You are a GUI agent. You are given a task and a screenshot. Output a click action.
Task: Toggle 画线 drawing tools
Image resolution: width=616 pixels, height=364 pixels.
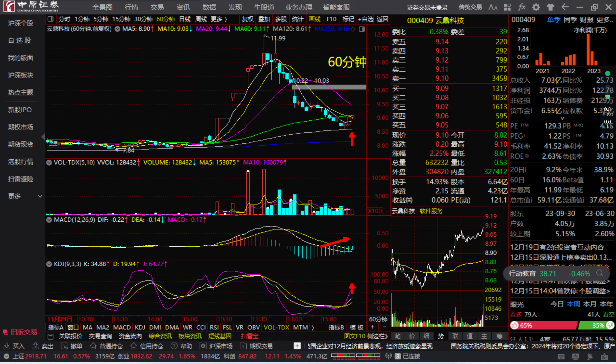pyautogui.click(x=315, y=19)
